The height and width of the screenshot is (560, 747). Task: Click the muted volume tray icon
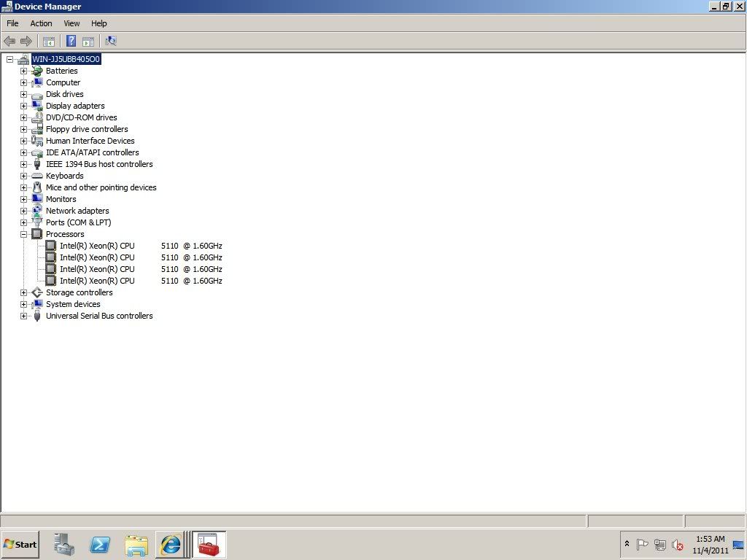click(x=678, y=544)
